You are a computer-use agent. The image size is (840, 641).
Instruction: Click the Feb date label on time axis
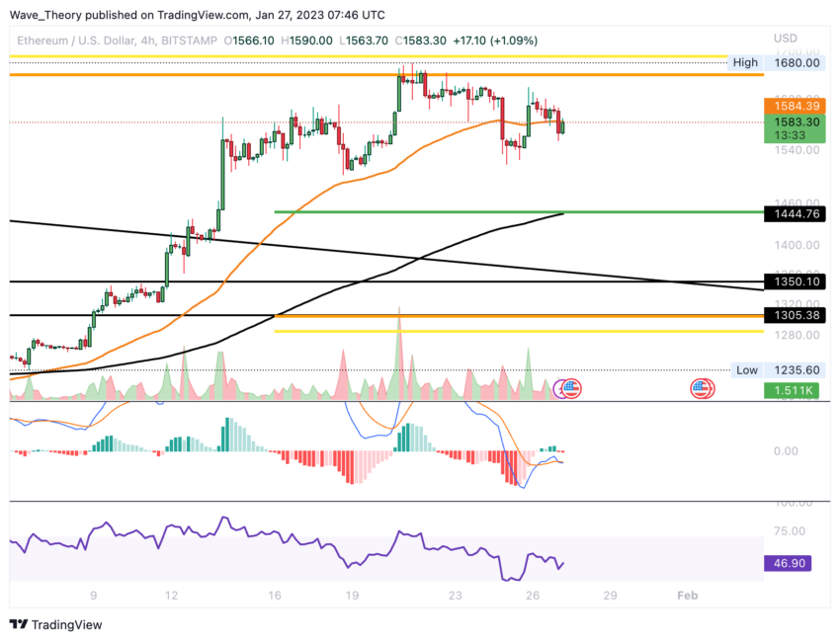(688, 596)
